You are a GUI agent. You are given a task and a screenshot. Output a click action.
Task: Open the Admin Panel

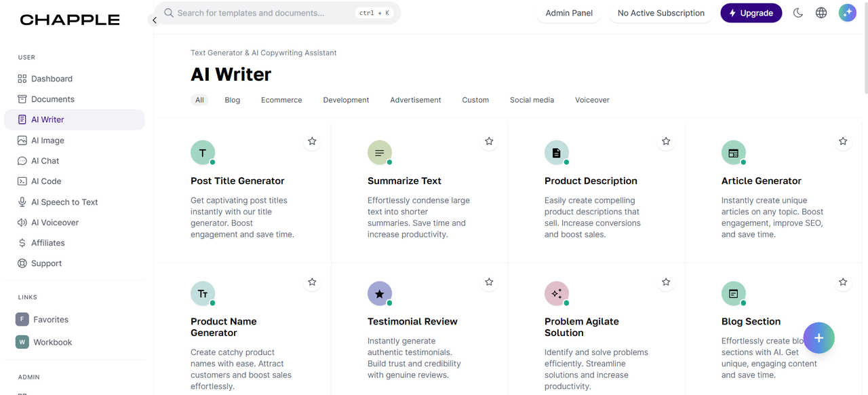tap(569, 13)
